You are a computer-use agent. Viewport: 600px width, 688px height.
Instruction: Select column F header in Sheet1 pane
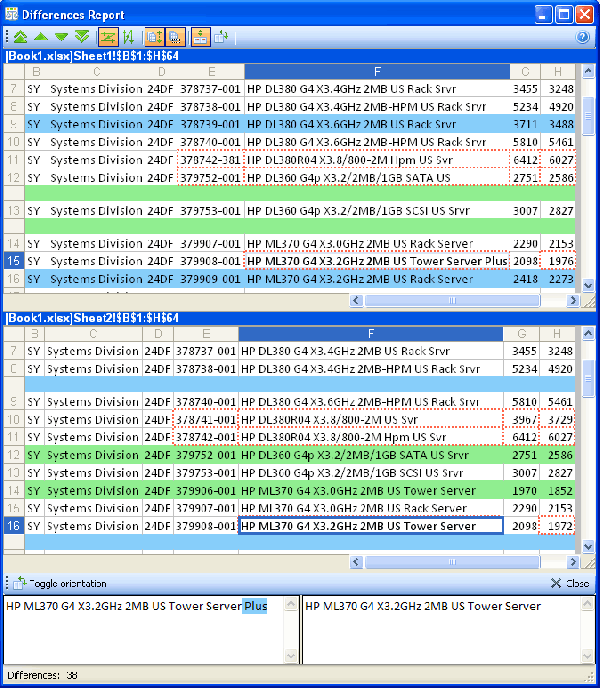click(x=377, y=72)
